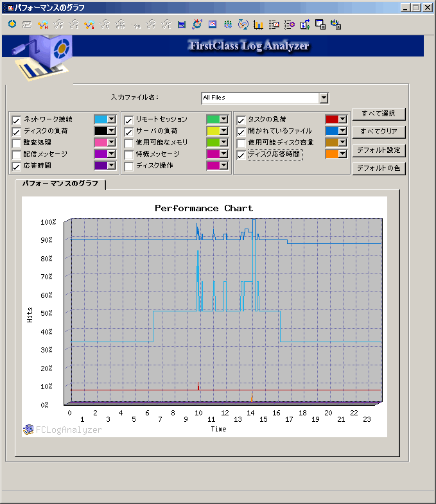Click the blue gear icon at toolbar start

pyautogui.click(x=12, y=25)
